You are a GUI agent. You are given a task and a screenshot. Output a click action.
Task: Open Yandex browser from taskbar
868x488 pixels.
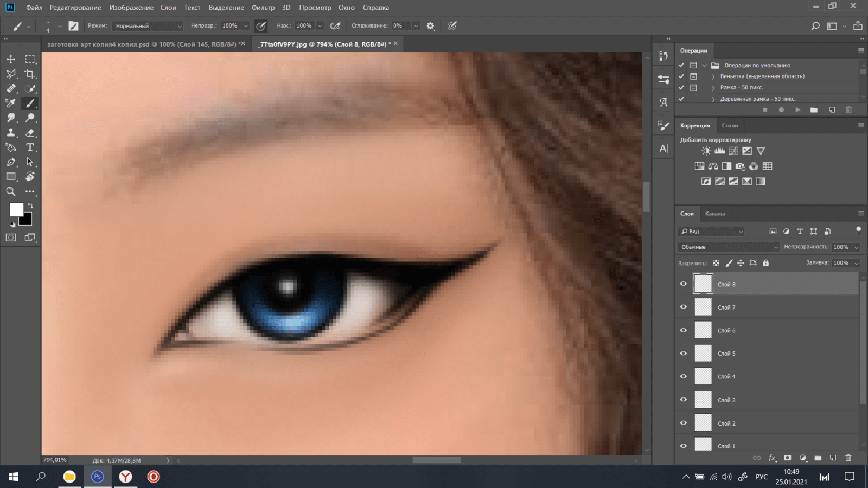click(126, 477)
